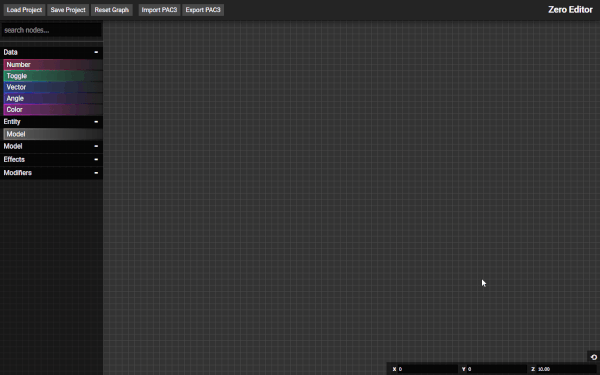
Task: Click the Save Project button
Action: point(68,10)
